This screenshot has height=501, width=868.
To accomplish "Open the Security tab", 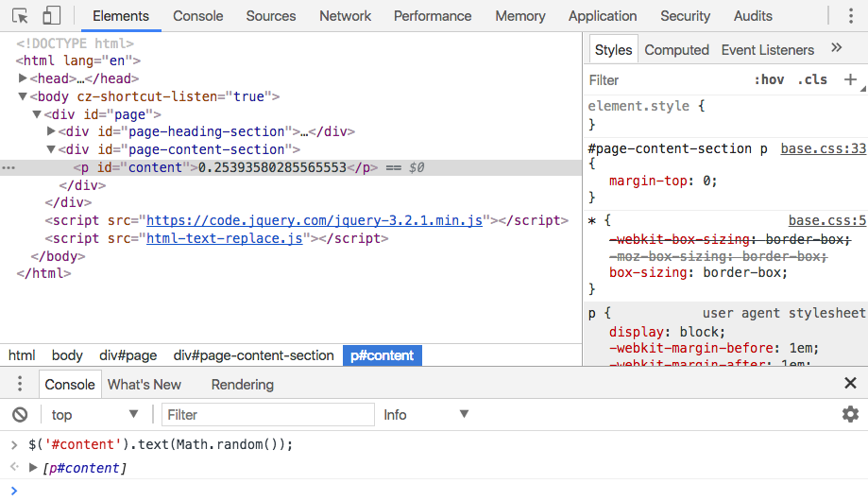I will [x=685, y=16].
